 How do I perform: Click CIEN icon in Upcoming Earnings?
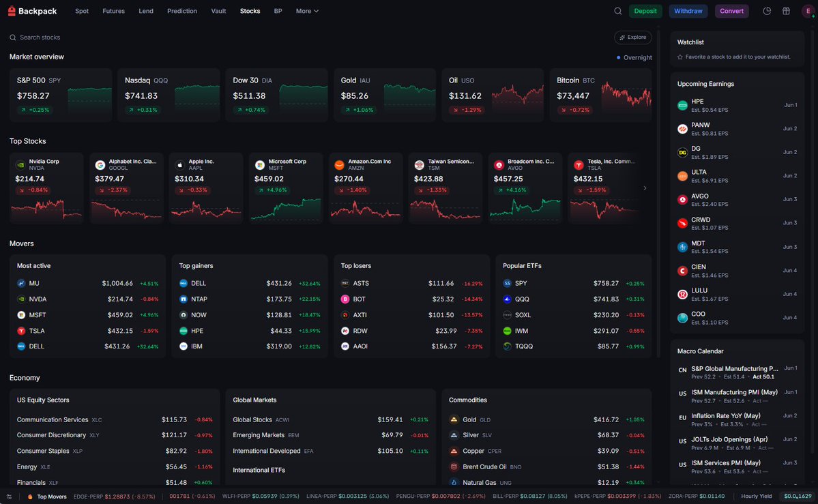click(682, 271)
